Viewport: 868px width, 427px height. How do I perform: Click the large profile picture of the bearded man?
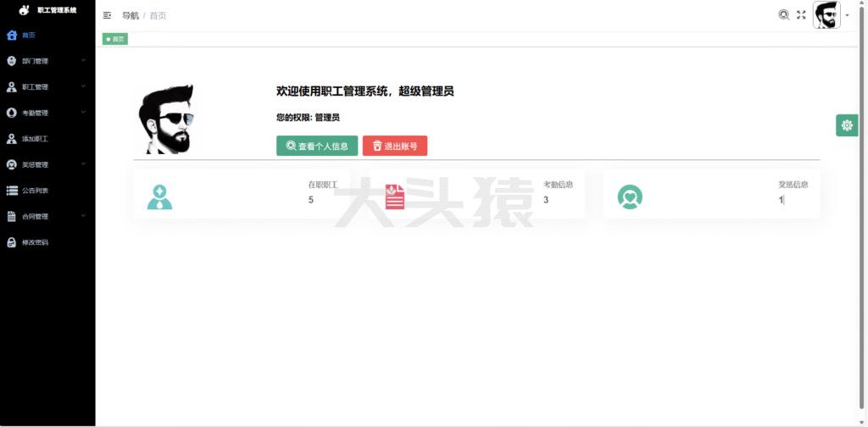pos(167,119)
